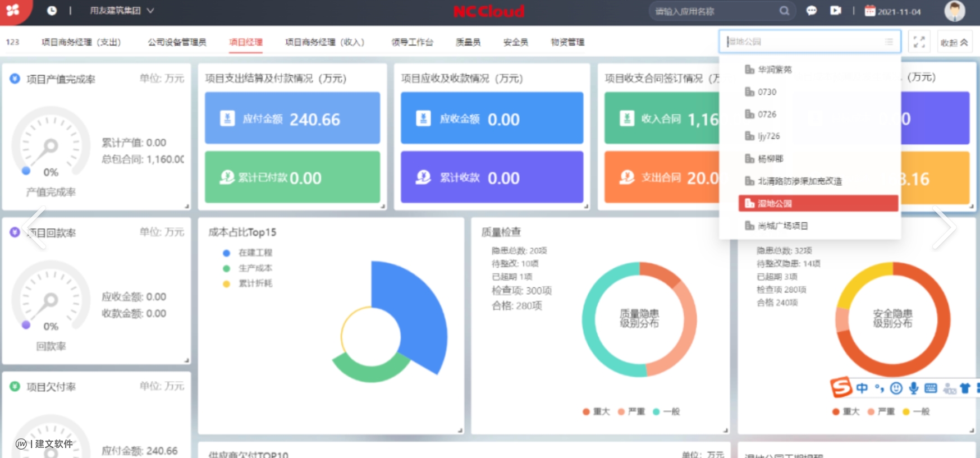
Task: Switch to the 123 tab
Action: 12,42
